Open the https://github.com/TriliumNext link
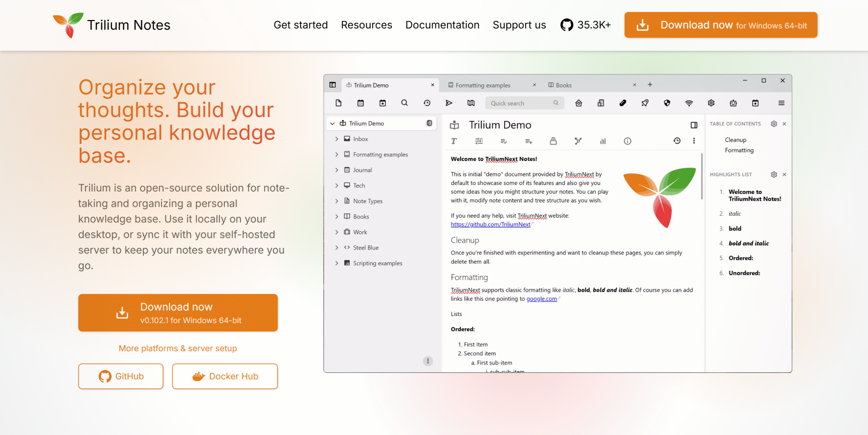Screen dimensions: 868x435 click(491, 224)
